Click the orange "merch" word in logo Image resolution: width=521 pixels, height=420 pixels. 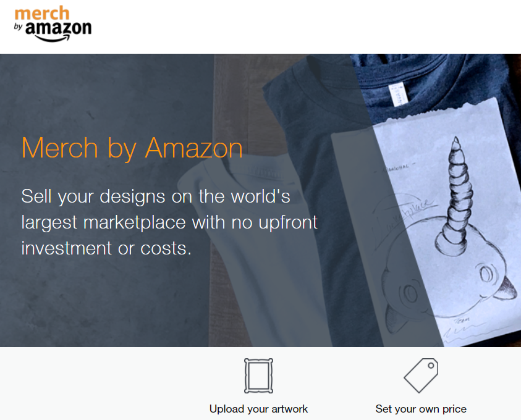[42, 14]
